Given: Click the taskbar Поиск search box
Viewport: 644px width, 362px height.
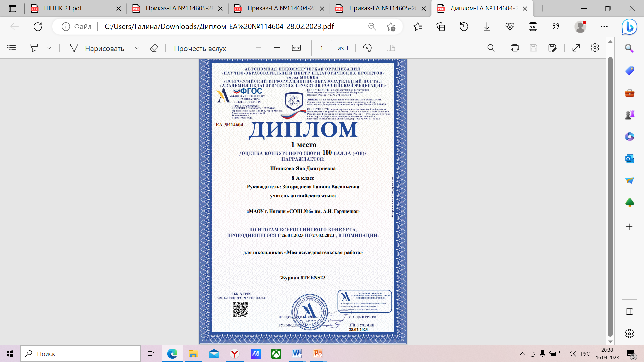Looking at the screenshot, I should tap(80, 354).
